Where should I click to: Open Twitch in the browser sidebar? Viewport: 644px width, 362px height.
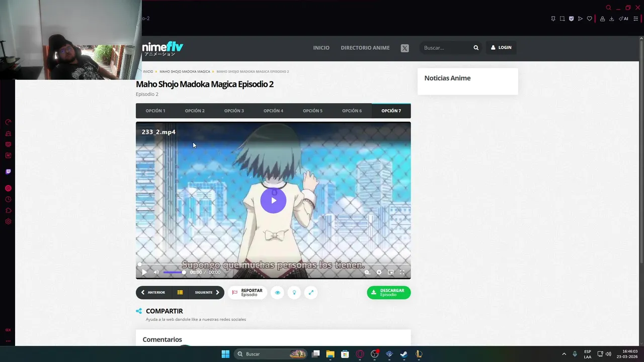pos(8,171)
